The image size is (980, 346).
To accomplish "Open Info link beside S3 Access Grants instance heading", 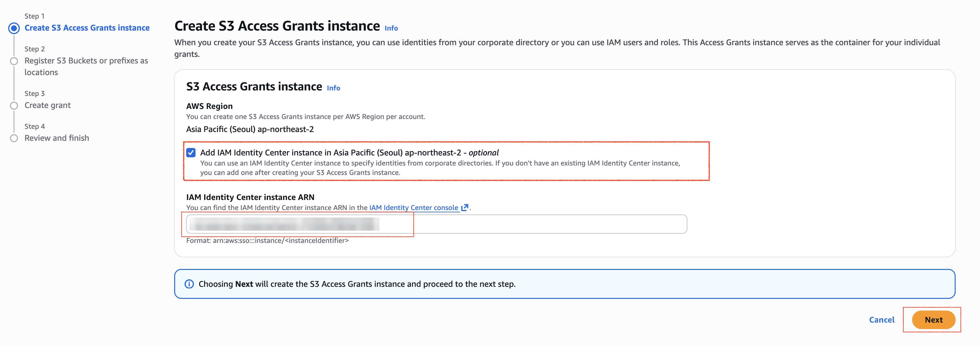I will pyautogui.click(x=333, y=88).
